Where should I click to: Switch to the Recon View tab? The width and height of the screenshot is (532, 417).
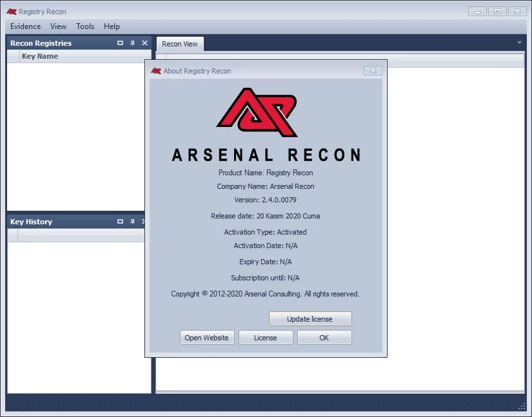180,44
